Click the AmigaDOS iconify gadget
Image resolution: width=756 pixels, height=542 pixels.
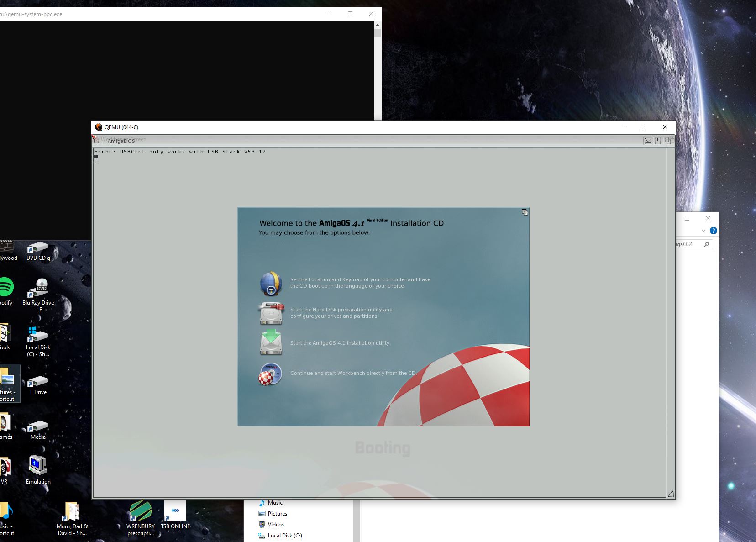point(648,141)
